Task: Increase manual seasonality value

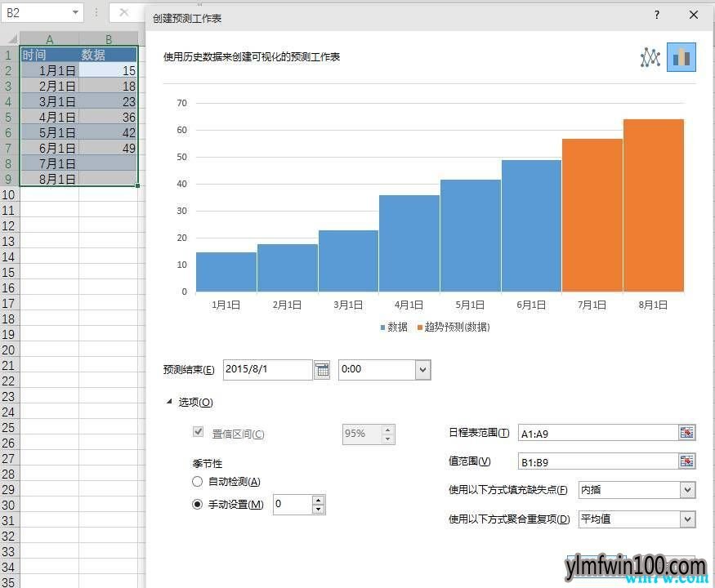Action: [319, 500]
